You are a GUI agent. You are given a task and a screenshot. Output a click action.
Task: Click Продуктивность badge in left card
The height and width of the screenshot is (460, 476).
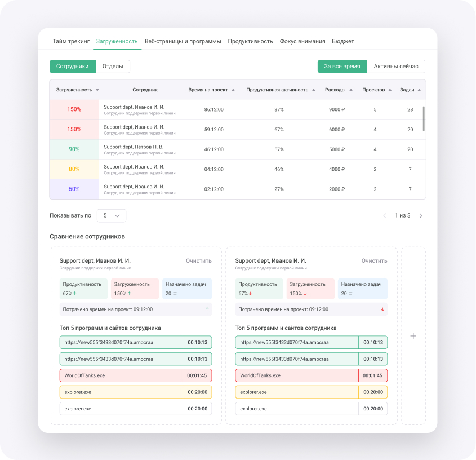pos(83,289)
